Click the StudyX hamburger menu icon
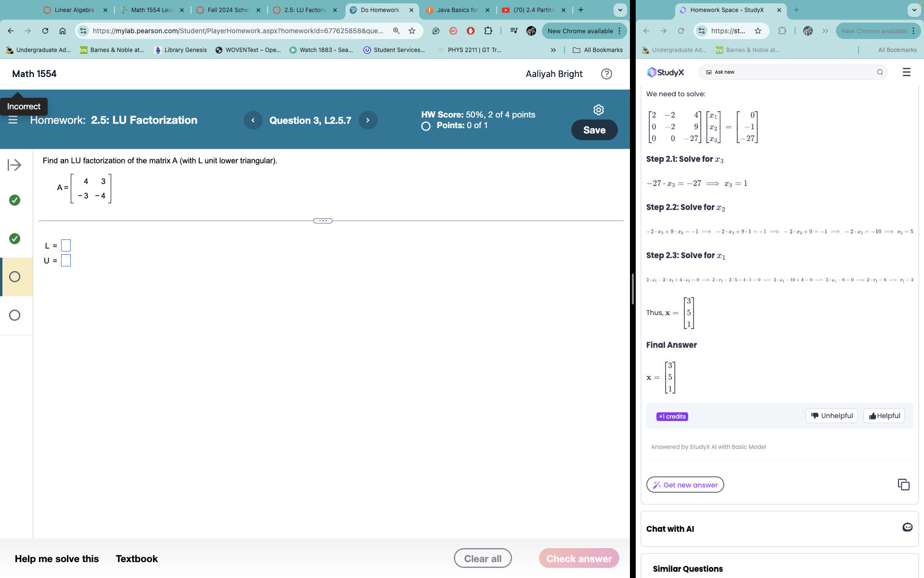 pos(907,72)
